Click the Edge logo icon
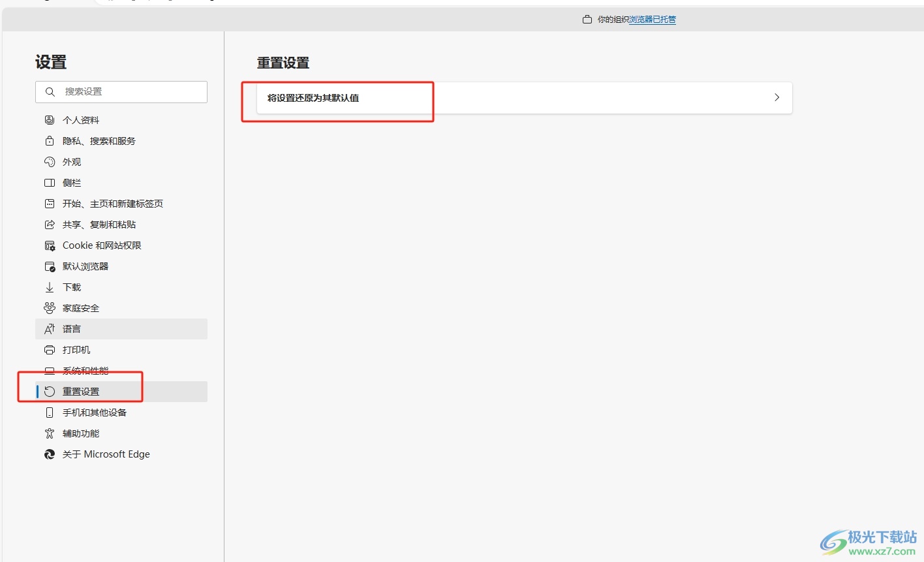Viewport: 924px width, 562px height. pos(50,454)
